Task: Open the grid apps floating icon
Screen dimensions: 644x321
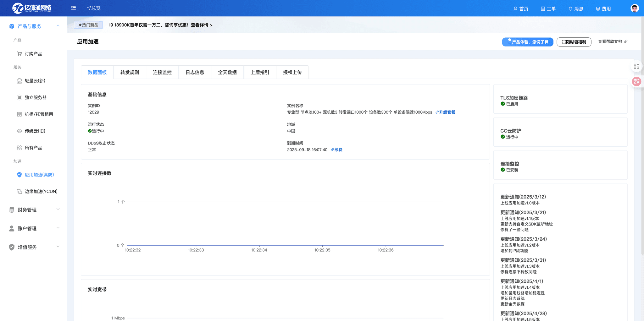Action: 636,66
